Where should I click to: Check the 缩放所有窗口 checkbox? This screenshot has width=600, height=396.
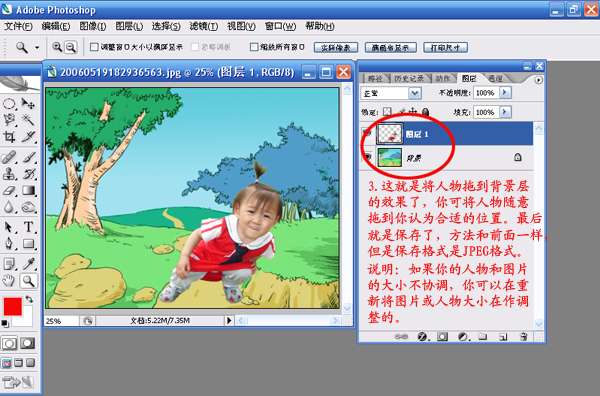[253, 47]
